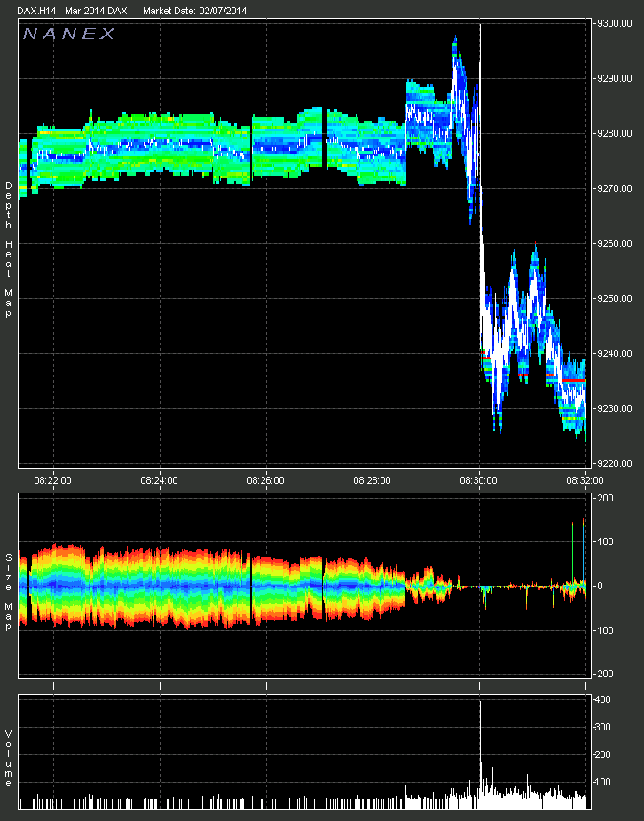Click the vertical Depth Heat Map panel label
Viewport: 644px width, 821px height.
tap(8, 249)
